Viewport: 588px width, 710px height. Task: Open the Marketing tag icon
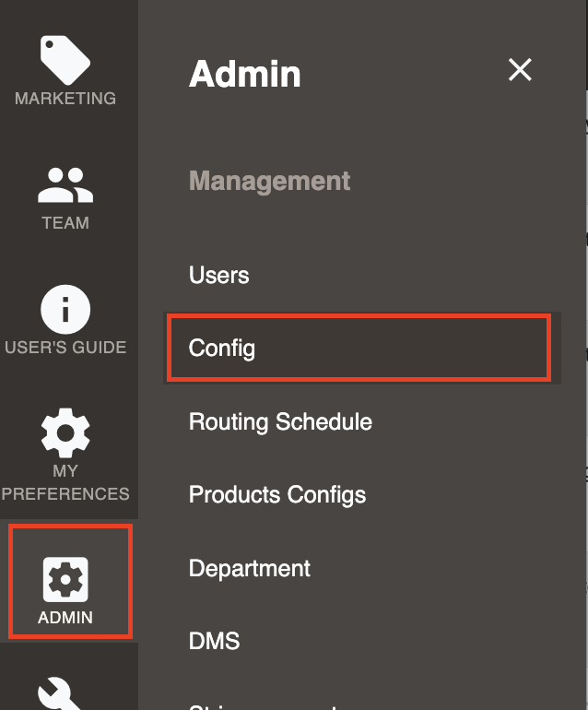coord(65,60)
